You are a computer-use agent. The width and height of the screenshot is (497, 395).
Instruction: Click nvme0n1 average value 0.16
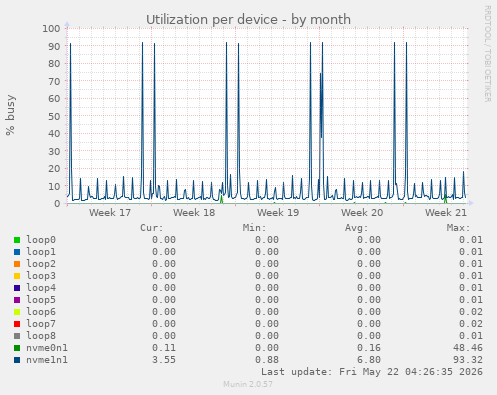[369, 348]
